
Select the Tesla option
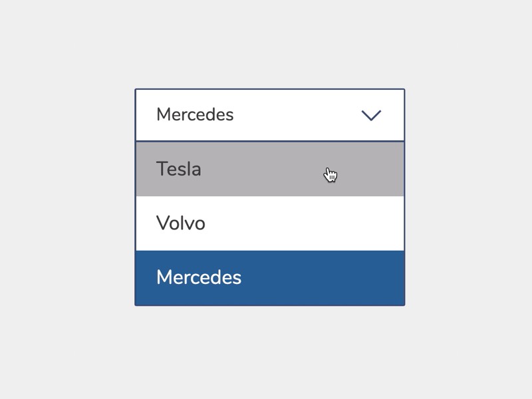269,169
